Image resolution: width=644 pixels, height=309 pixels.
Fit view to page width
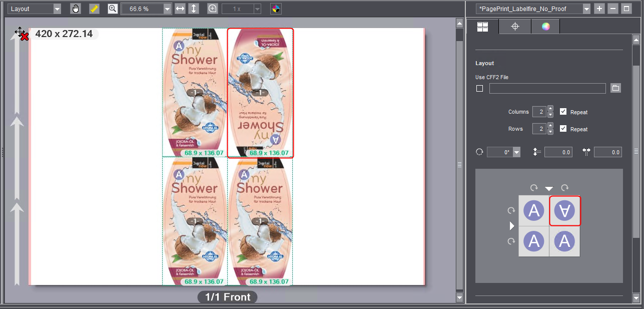click(x=180, y=9)
